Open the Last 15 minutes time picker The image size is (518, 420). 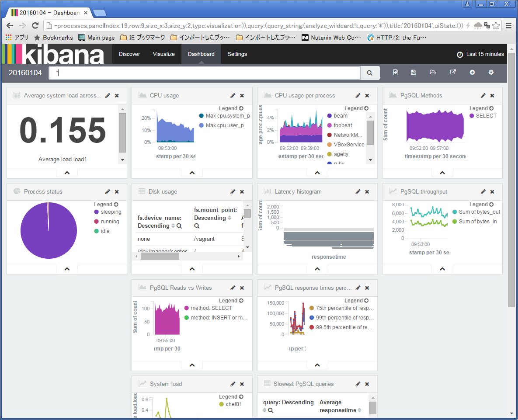click(480, 54)
